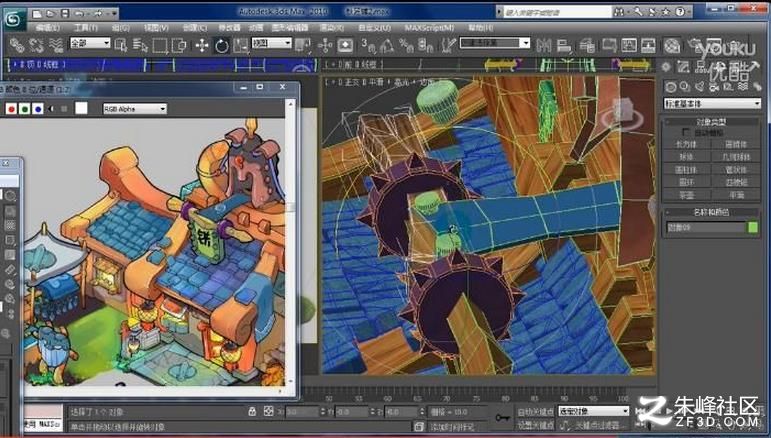771x438 pixels.
Task: Open the 标准基本体 primitives dropdown
Action: pos(712,103)
